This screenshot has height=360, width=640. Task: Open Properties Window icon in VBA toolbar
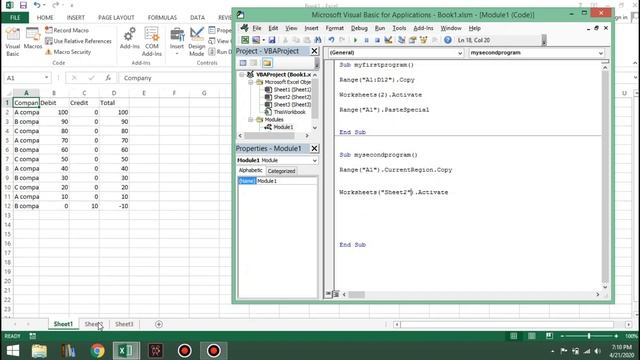(412, 40)
